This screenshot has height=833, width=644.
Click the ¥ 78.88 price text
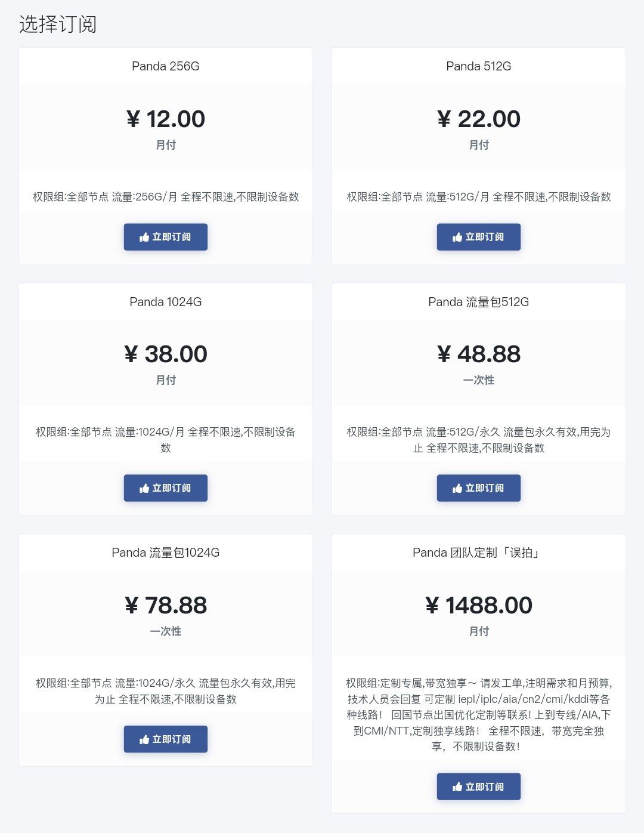[x=166, y=605]
